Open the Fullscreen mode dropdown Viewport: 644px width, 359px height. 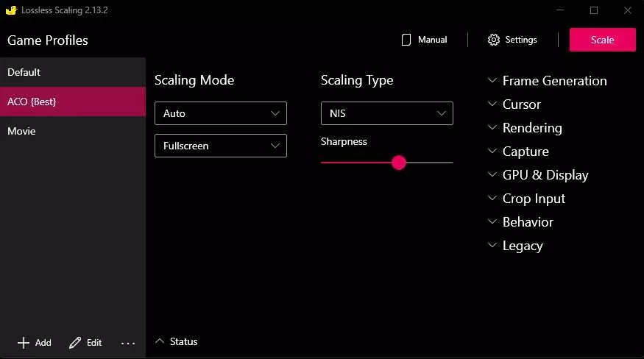click(x=220, y=146)
